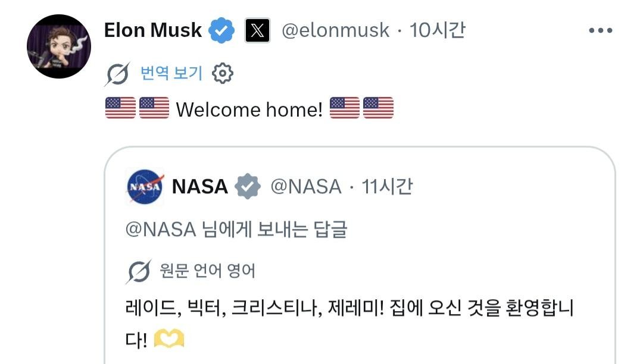
Task: Click the 11시간 quoted post timestamp
Action: (x=388, y=187)
